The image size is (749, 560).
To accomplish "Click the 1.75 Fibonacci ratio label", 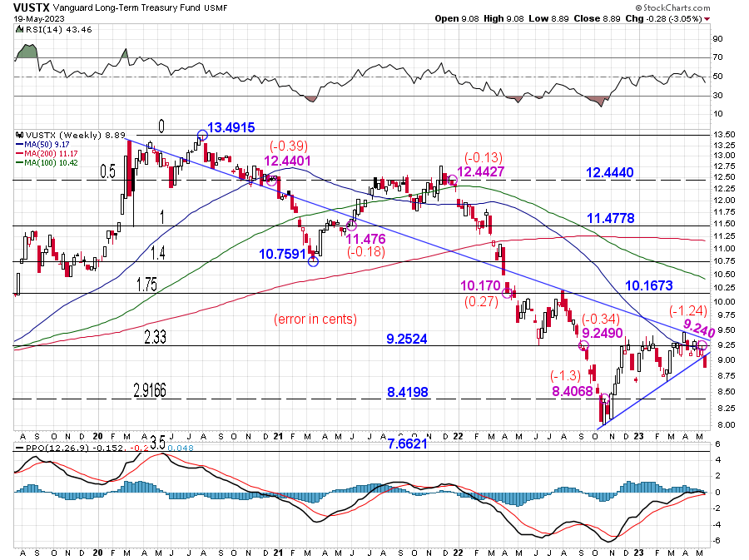I will 146,285.
